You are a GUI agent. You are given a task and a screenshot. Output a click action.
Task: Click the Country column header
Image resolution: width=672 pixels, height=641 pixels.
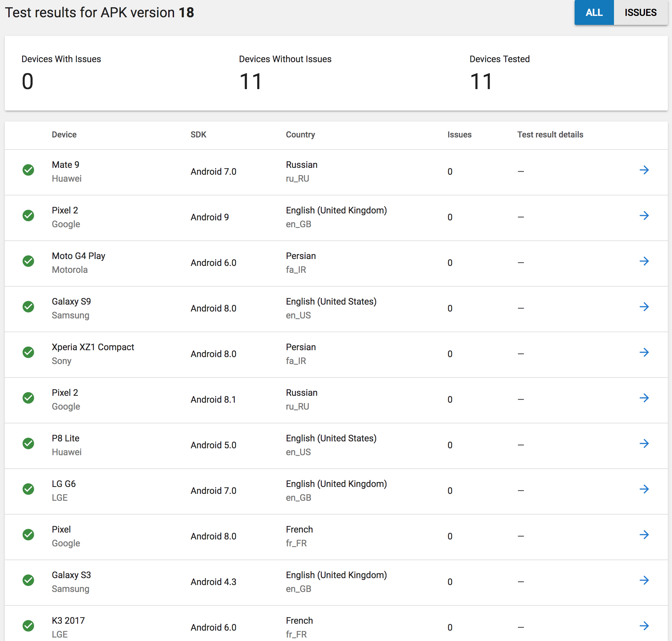pos(300,135)
